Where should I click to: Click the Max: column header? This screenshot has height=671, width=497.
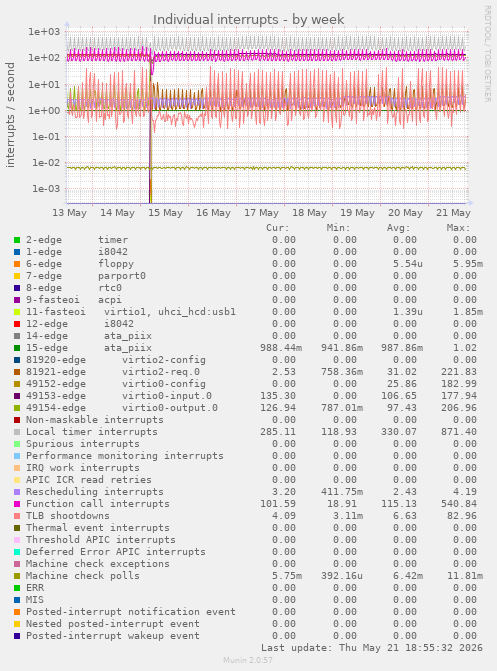(x=458, y=228)
